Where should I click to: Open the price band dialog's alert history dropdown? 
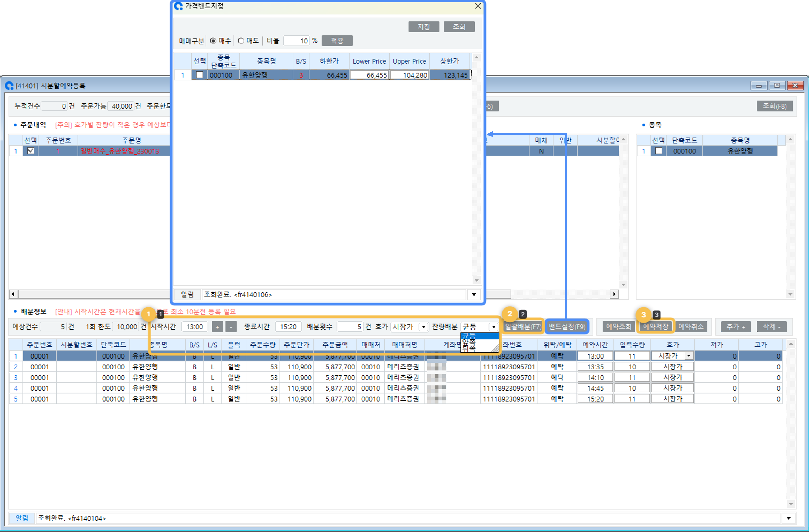474,295
